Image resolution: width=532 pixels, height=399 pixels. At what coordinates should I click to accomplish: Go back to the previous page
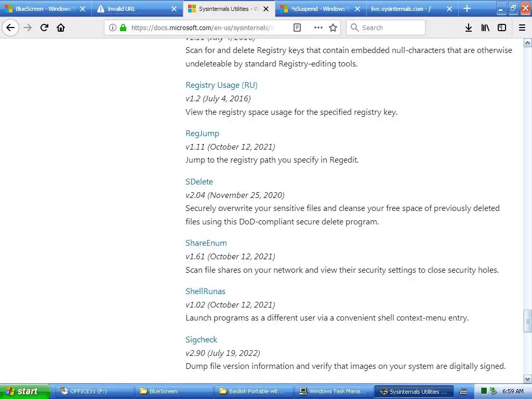[10, 28]
